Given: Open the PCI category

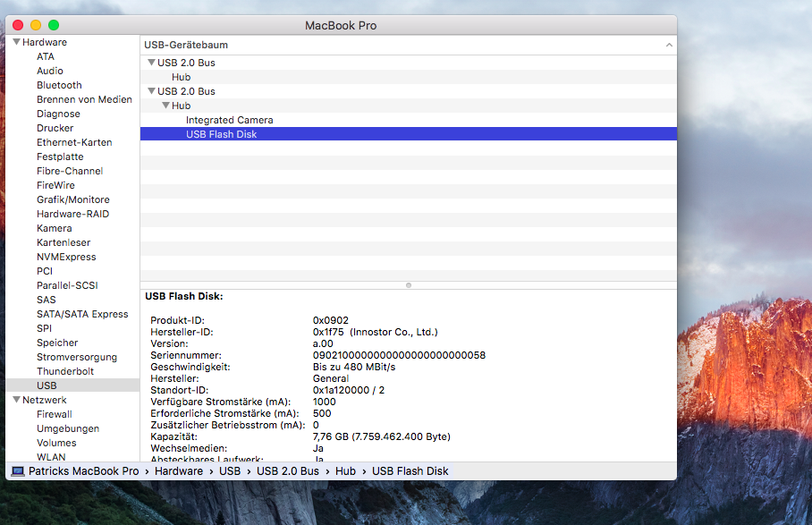Looking at the screenshot, I should [45, 271].
